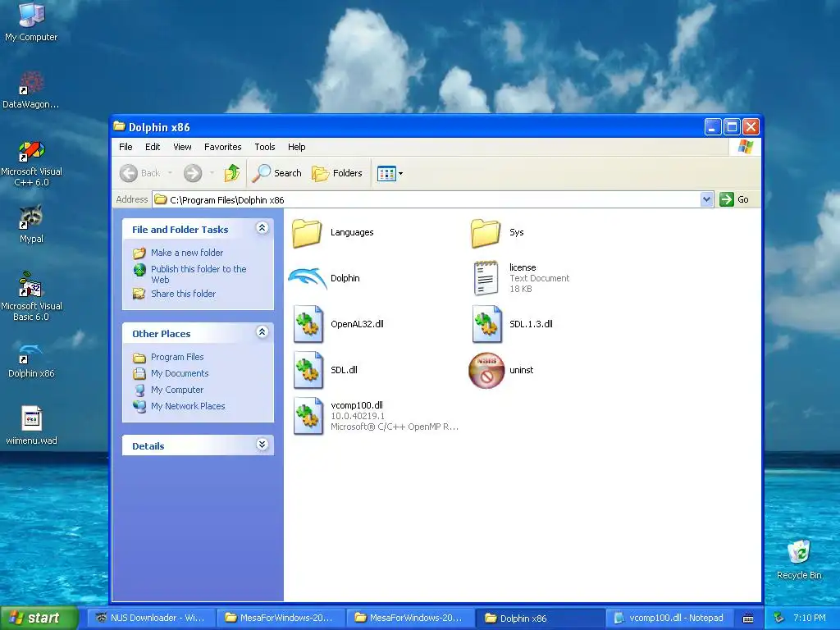The width and height of the screenshot is (840, 630).
Task: Open the Favorites menu
Action: [x=223, y=147]
